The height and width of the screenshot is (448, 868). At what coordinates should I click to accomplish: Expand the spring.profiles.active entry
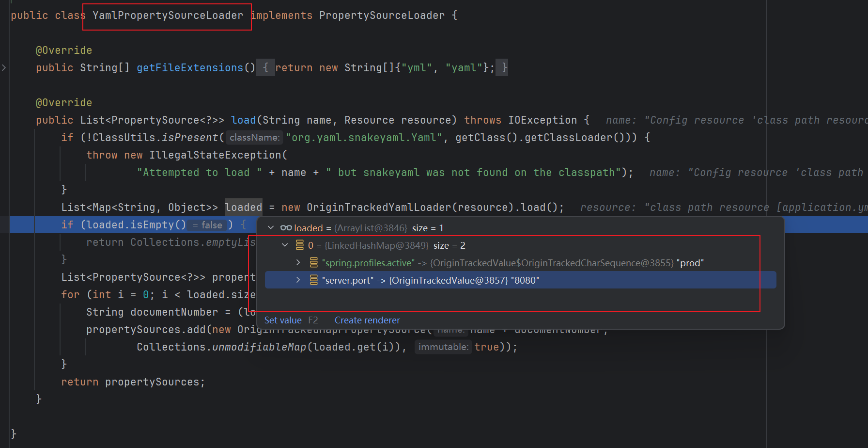298,263
